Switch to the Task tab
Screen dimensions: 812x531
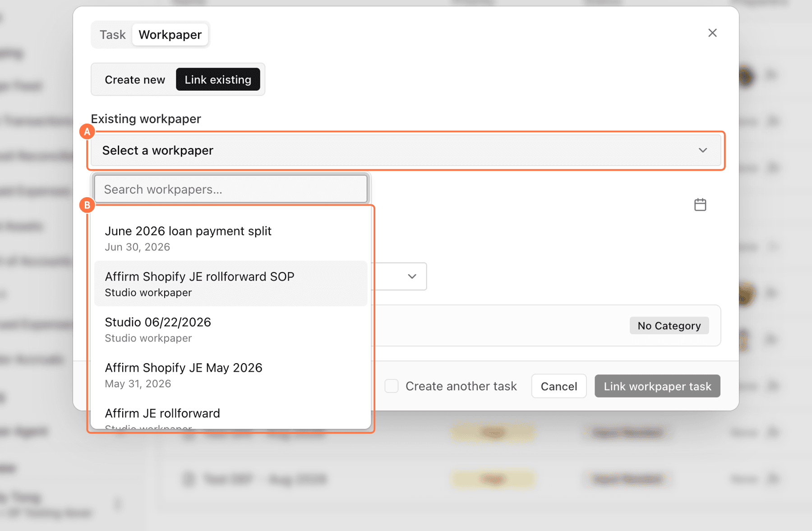point(112,35)
